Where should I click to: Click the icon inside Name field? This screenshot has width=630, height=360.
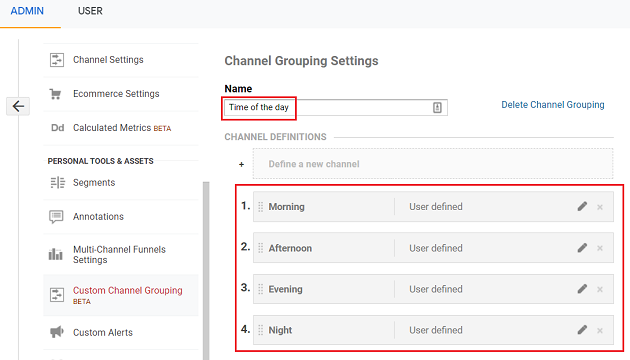[x=437, y=107]
